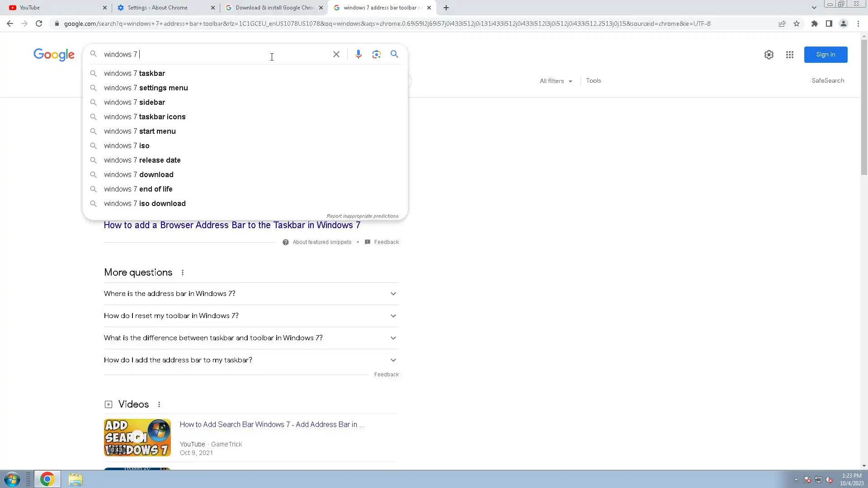Reload the current page
Screen dimensions: 868x488
pyautogui.click(x=39, y=23)
